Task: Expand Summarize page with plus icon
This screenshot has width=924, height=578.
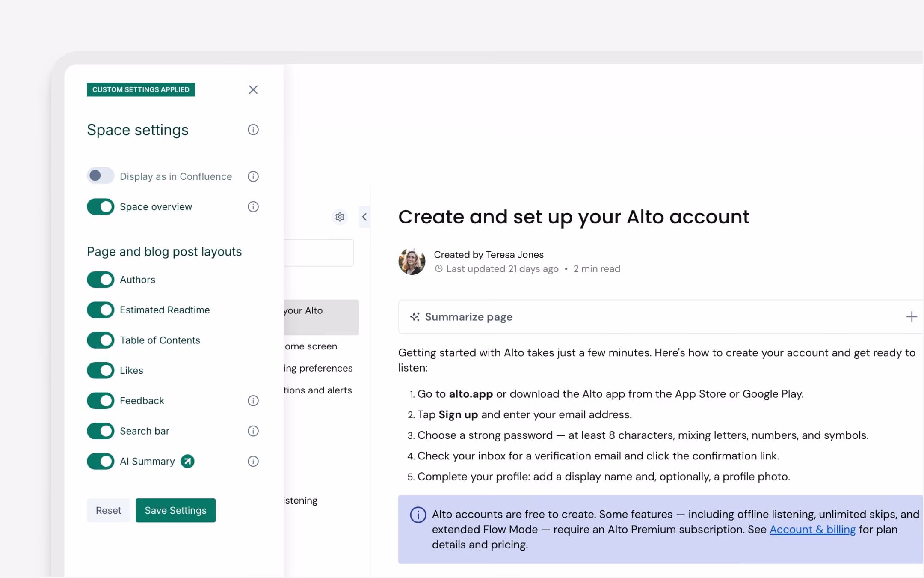Action: pos(912,317)
